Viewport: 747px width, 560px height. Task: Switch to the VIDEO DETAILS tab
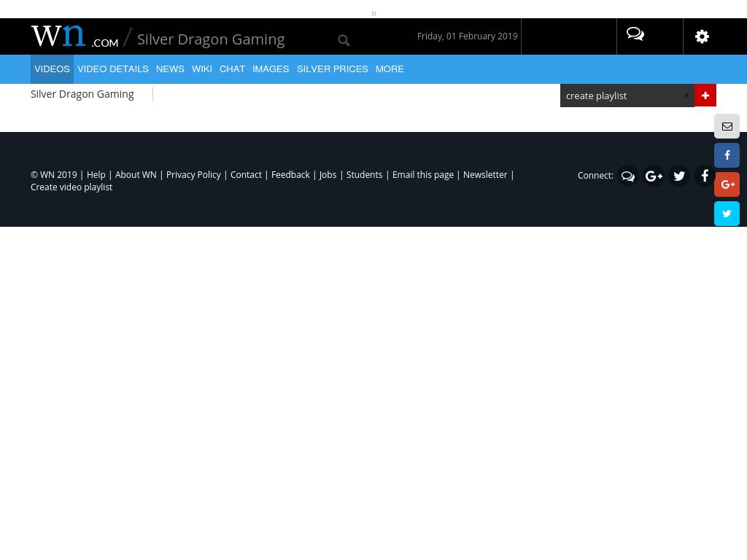[113, 69]
